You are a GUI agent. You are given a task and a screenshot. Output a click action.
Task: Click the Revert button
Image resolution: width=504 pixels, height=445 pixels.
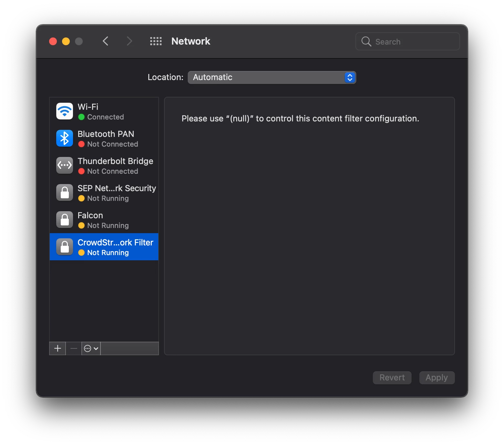coord(392,378)
